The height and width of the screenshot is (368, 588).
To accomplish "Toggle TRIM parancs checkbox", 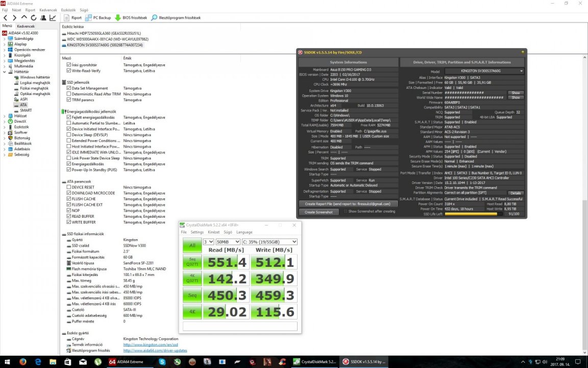I will (68, 100).
